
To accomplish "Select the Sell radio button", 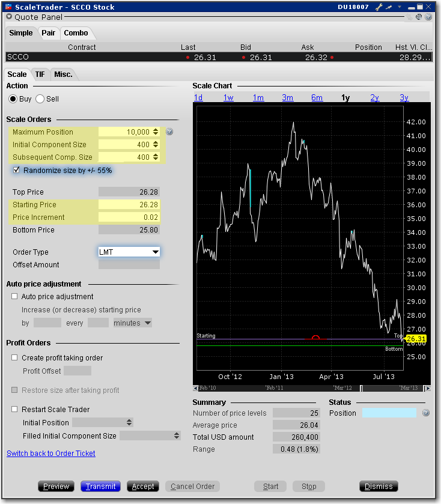I will pos(40,99).
